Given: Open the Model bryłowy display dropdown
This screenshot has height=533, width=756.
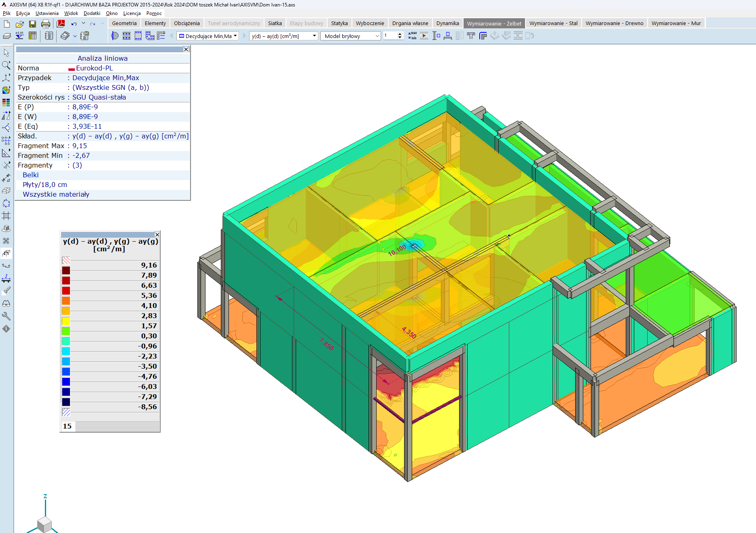Looking at the screenshot, I should pyautogui.click(x=350, y=36).
